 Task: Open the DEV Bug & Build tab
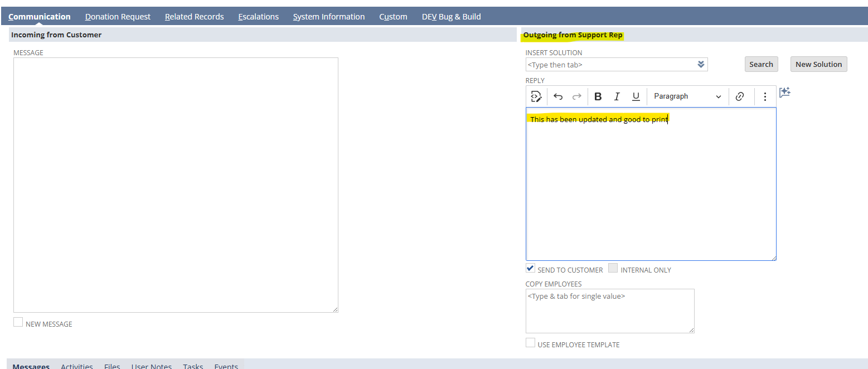[451, 17]
